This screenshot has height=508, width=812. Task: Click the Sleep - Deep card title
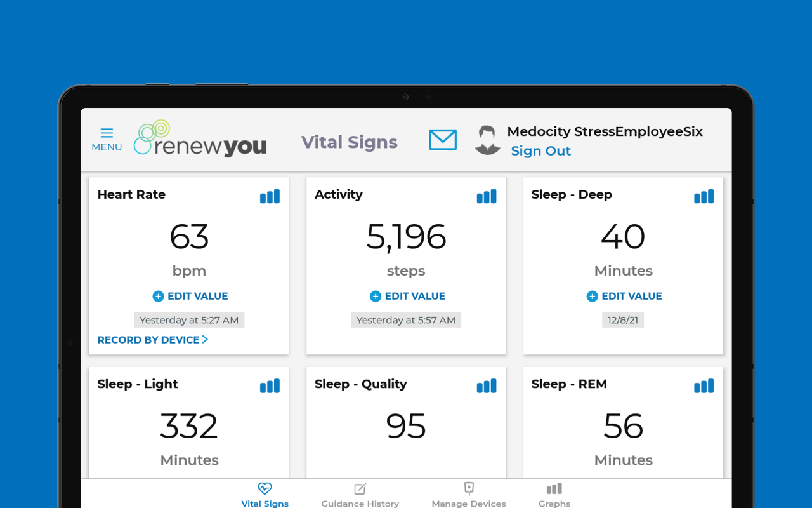(x=572, y=195)
